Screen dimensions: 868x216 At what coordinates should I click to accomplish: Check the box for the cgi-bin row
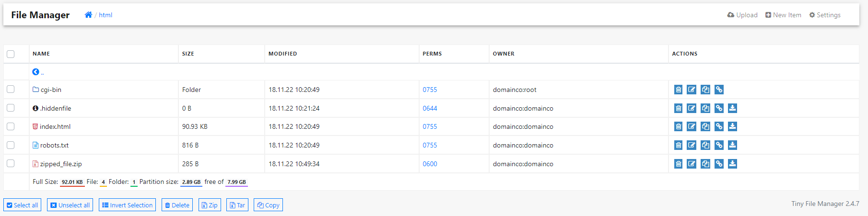click(x=11, y=90)
